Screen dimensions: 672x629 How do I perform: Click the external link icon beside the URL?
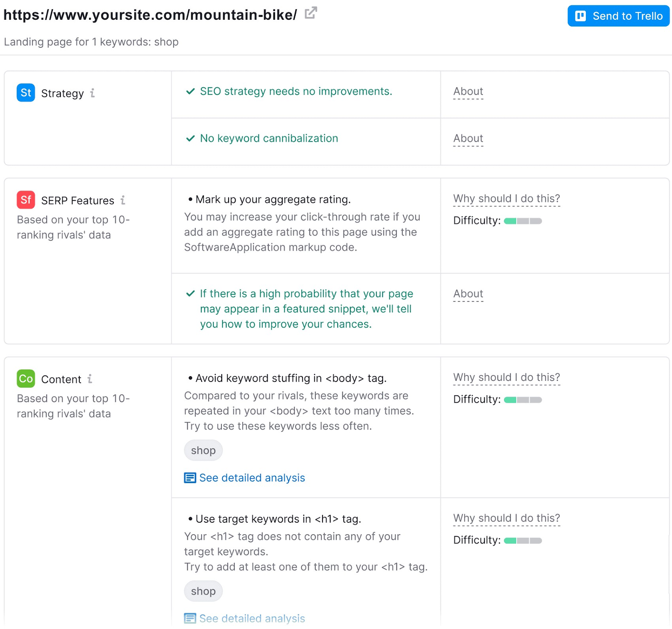(310, 13)
